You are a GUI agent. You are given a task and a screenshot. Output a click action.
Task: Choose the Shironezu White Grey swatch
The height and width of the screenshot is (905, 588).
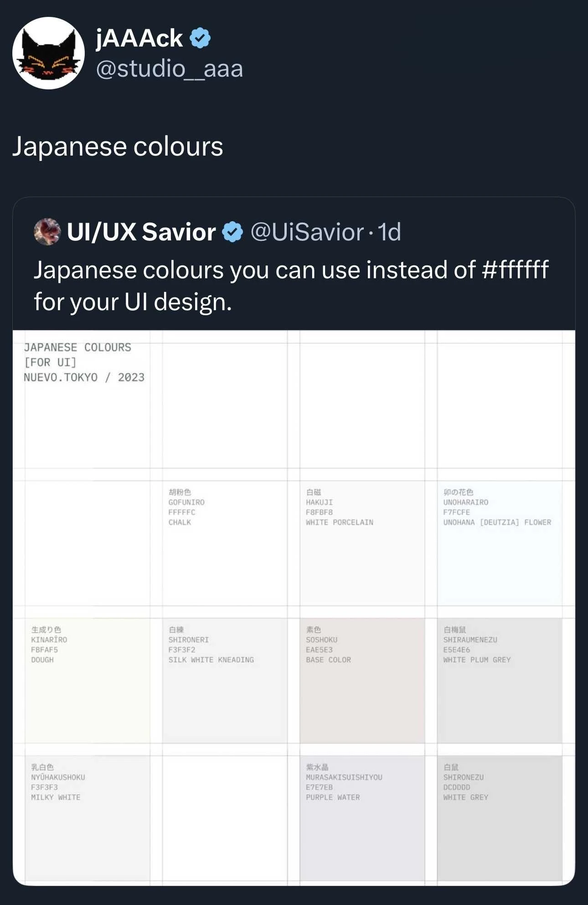(x=500, y=817)
